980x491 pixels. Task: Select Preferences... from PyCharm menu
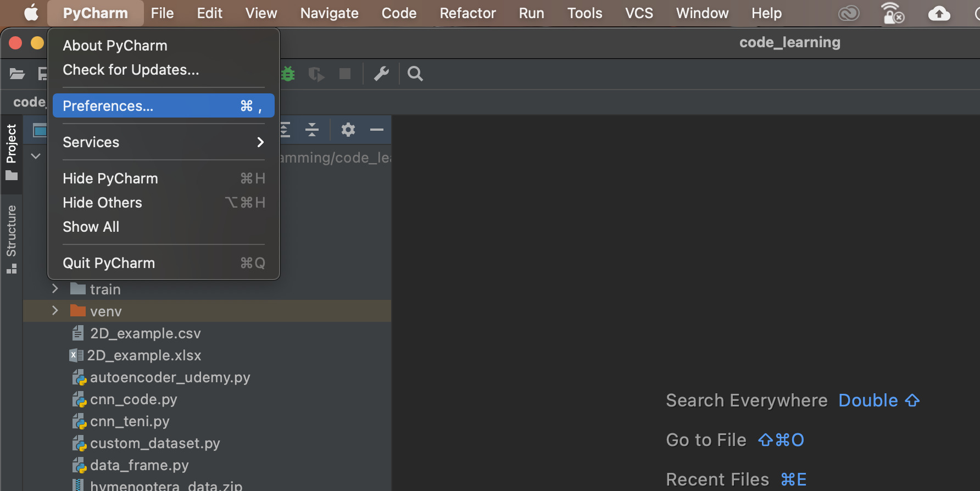(163, 106)
